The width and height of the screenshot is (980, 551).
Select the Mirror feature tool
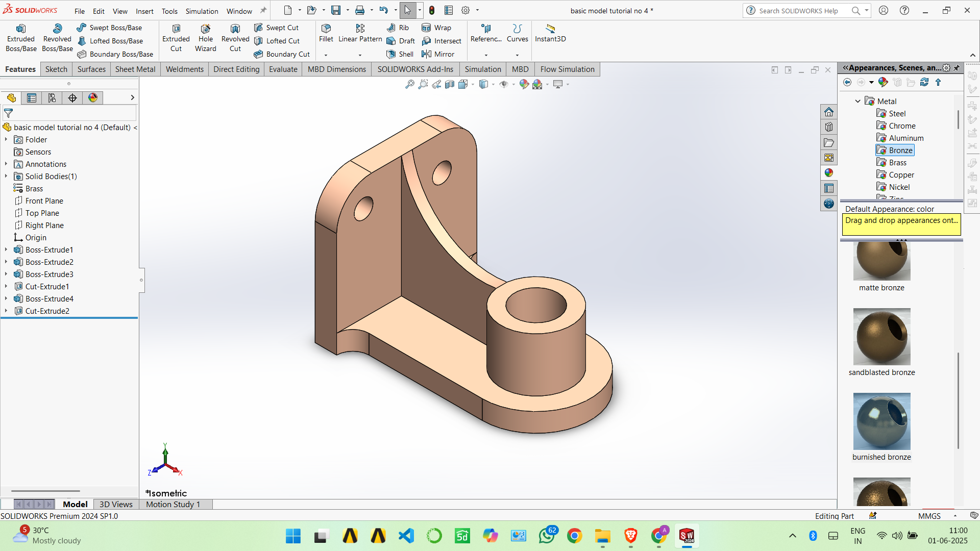click(438, 54)
